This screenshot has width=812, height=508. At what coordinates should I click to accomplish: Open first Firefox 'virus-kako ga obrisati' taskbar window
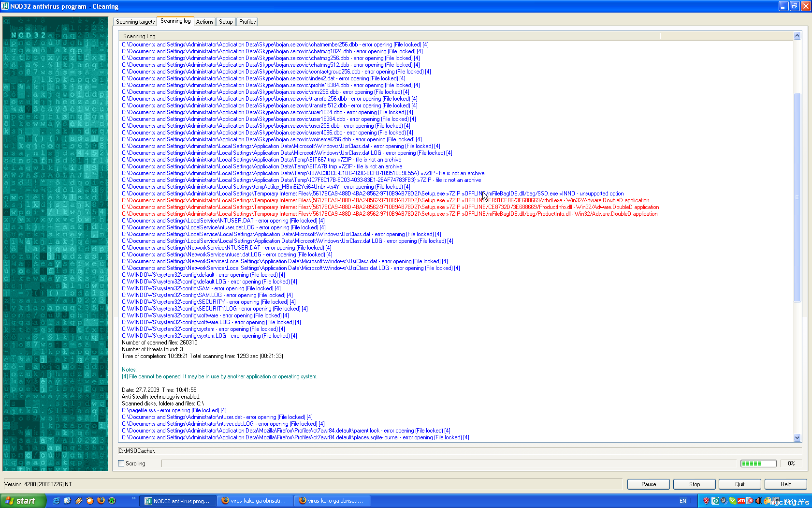[x=254, y=501]
